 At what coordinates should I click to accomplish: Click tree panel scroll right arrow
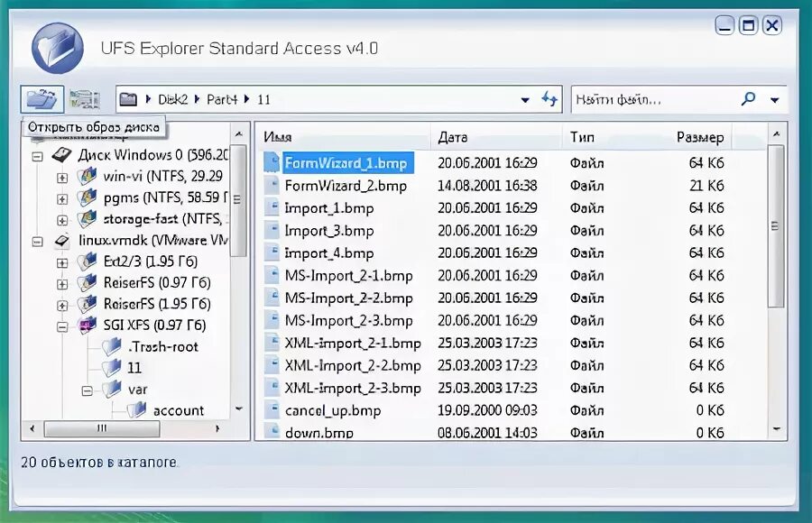point(217,428)
